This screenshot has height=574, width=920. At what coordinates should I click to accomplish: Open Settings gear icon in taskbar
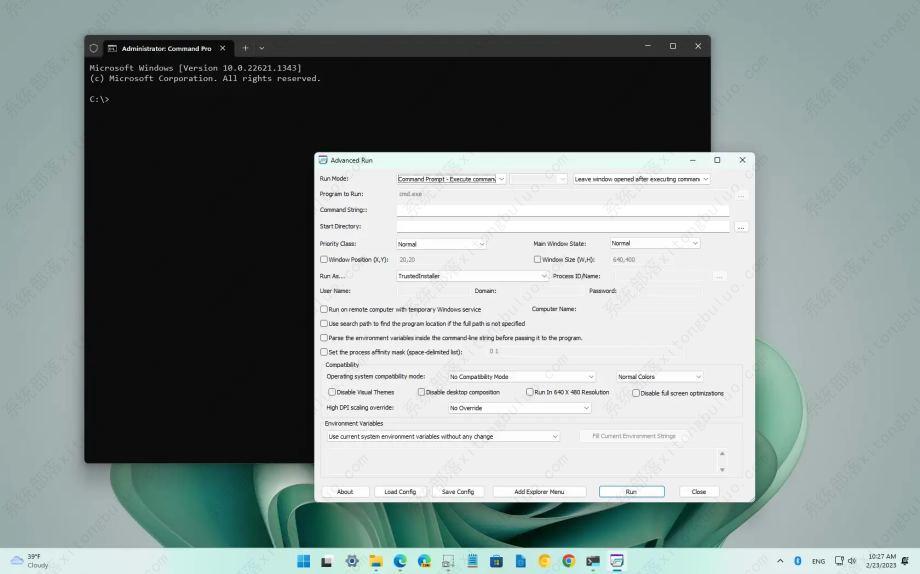click(352, 561)
